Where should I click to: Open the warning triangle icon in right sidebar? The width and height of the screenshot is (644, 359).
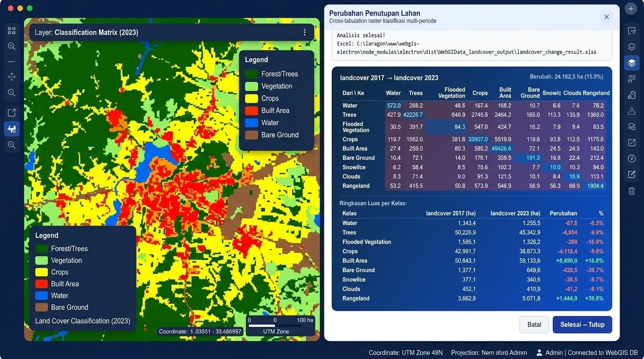pos(632,111)
